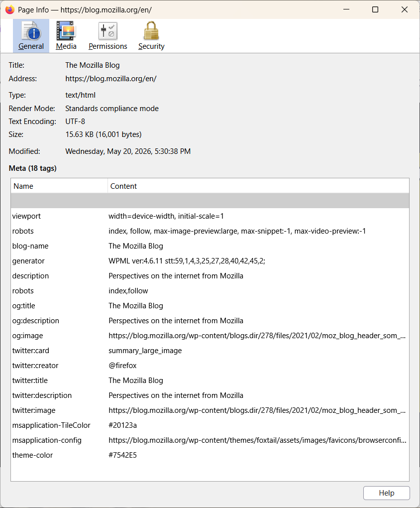Select the viewport meta row
This screenshot has width=420, height=508.
click(x=210, y=216)
